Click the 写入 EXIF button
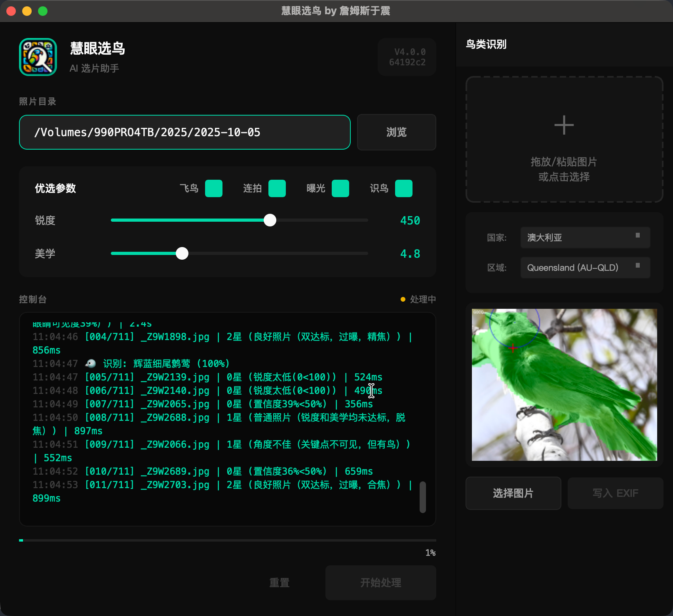This screenshot has height=616, width=673. click(x=615, y=493)
